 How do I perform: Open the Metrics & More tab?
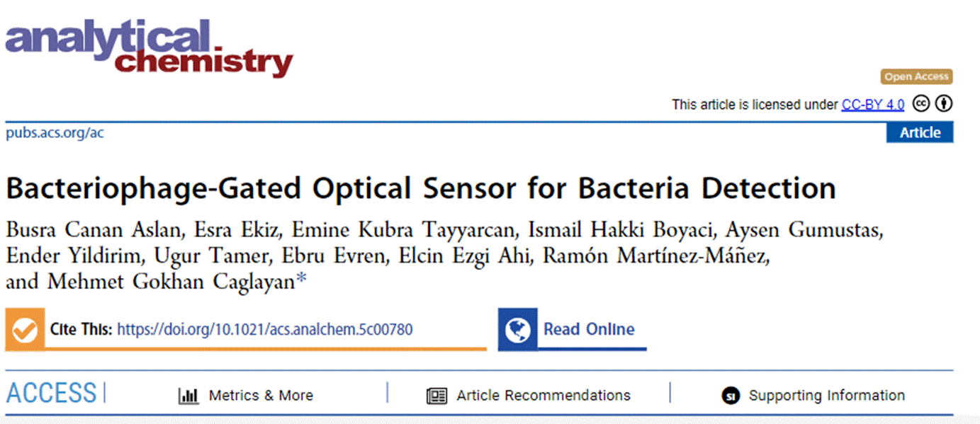coord(261,396)
